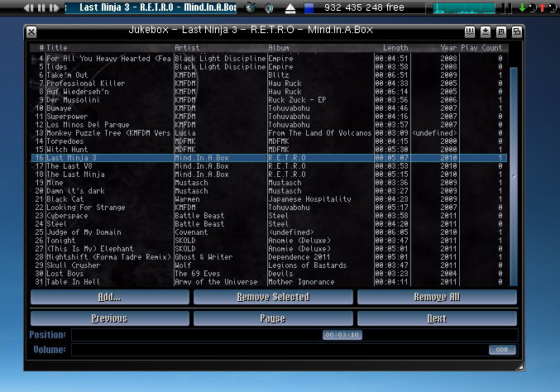Click the mouse-shaped icon in top bar
560x392 pixels.
[251, 7]
